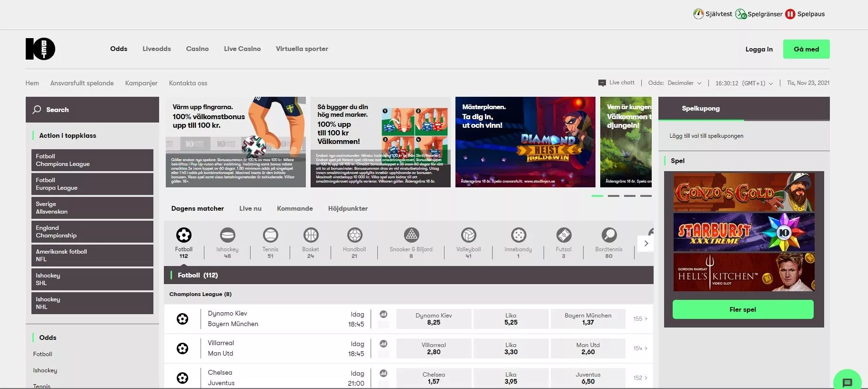
Task: Select Dynamo Kiev odds 8,25
Action: point(434,319)
